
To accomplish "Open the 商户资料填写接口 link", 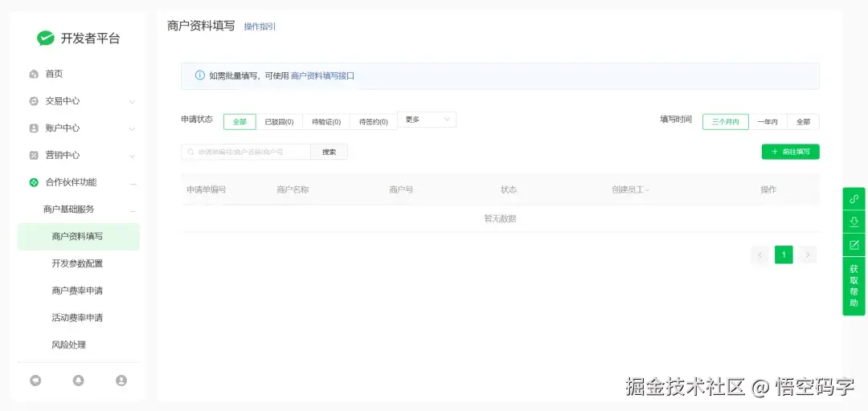I will [x=322, y=75].
